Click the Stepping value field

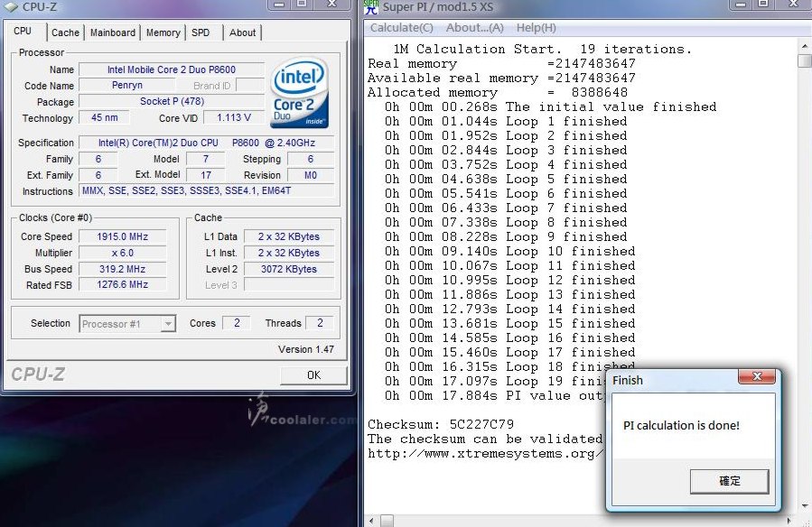pyautogui.click(x=311, y=160)
